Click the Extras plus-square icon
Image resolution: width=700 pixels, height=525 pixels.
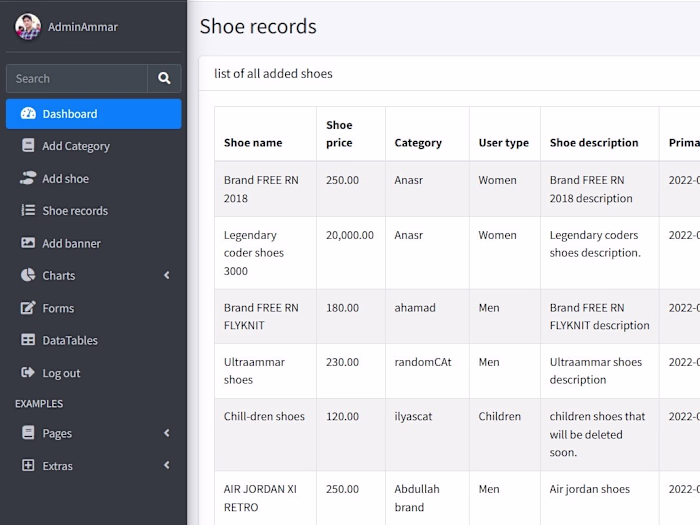(28, 465)
